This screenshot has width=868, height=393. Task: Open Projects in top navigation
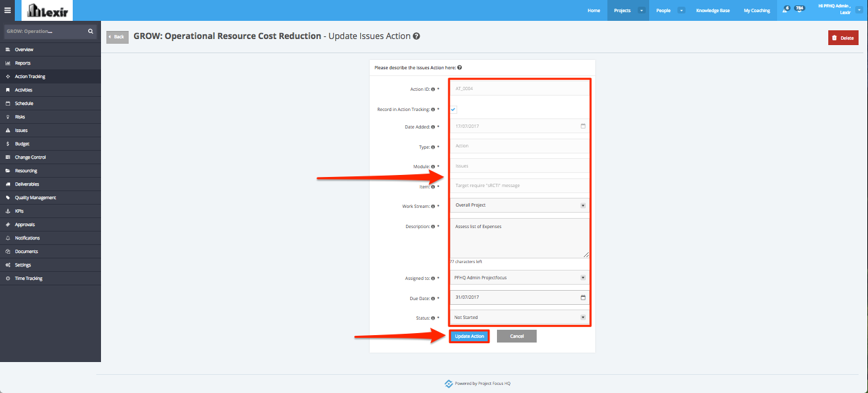(x=622, y=11)
